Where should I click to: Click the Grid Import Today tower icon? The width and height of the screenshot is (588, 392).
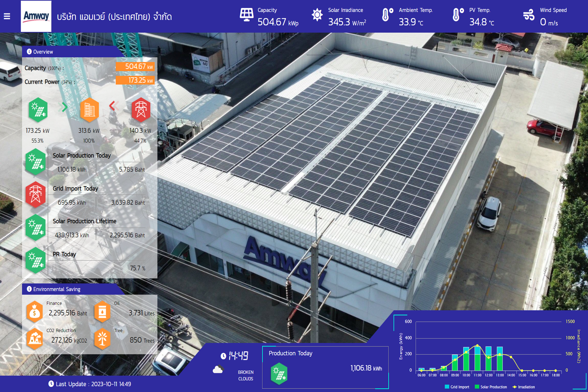coord(35,195)
